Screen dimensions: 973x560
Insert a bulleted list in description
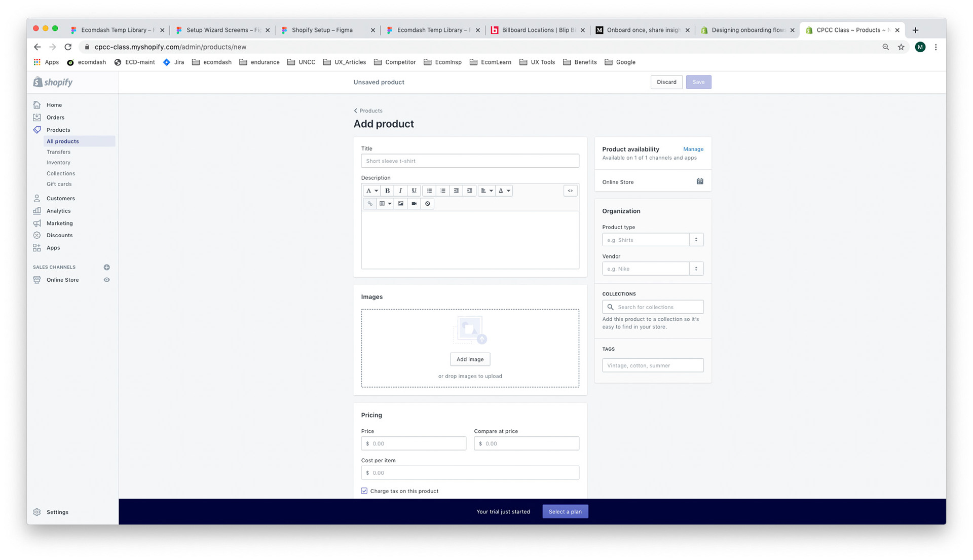(429, 191)
